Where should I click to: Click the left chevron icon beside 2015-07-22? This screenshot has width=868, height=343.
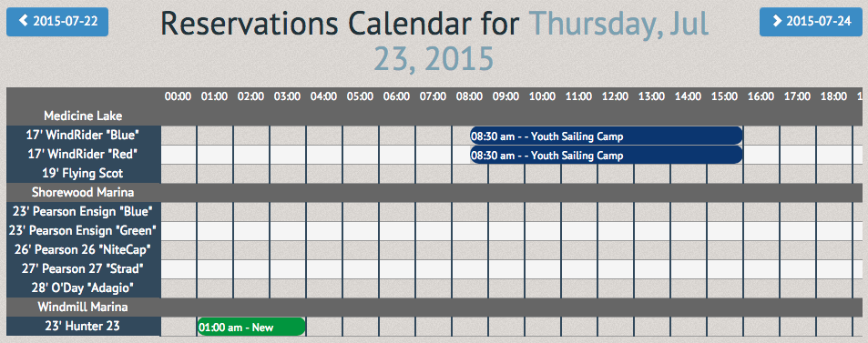(24, 21)
